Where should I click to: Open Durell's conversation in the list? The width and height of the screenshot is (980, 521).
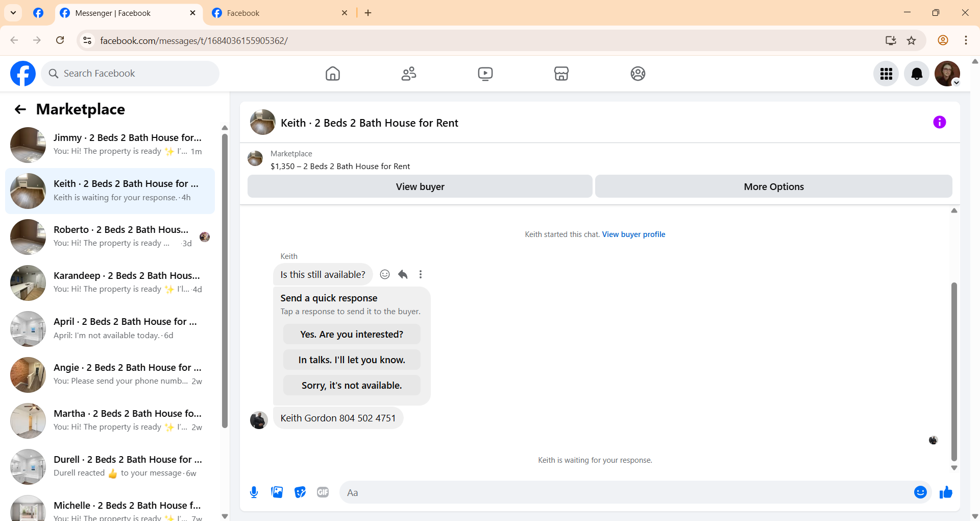110,467
